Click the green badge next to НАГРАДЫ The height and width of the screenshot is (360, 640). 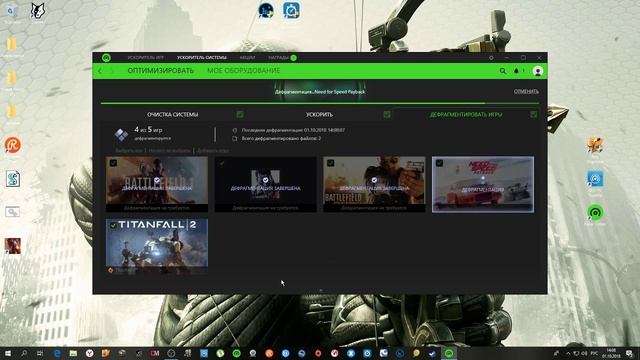coord(293,58)
